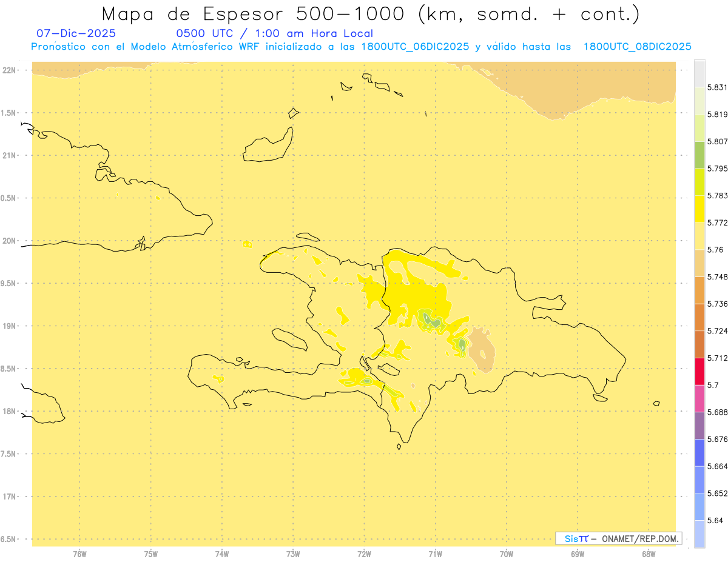Click the 71W longitude label

435,554
